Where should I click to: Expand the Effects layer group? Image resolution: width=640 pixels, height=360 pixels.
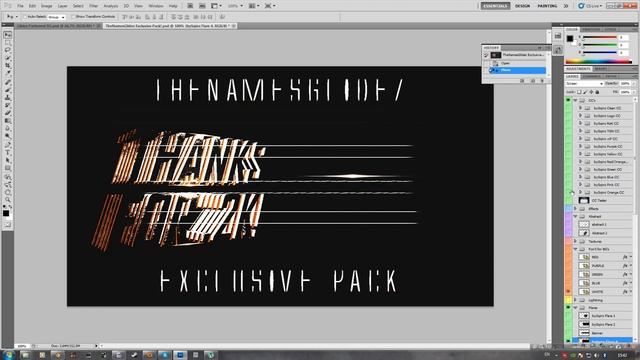576,209
